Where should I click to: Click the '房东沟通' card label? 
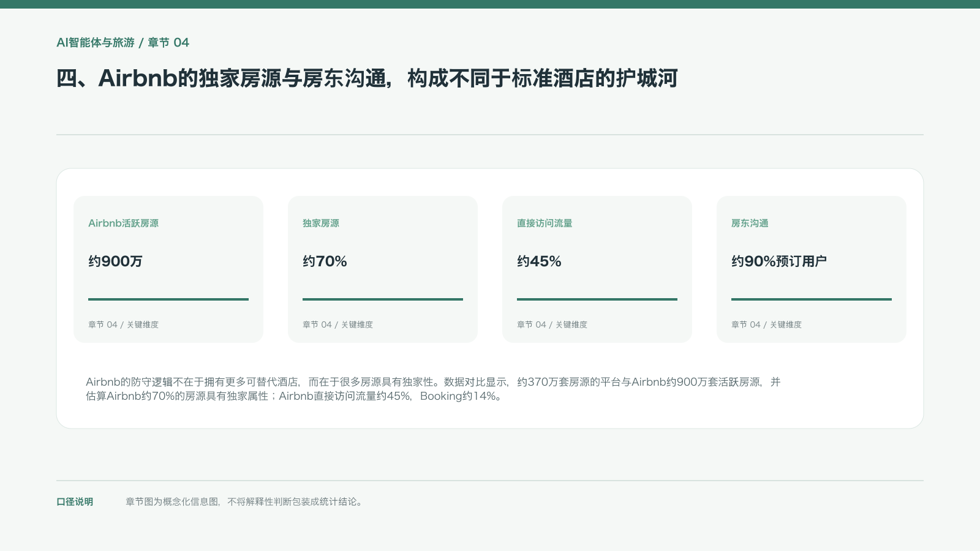pyautogui.click(x=750, y=223)
